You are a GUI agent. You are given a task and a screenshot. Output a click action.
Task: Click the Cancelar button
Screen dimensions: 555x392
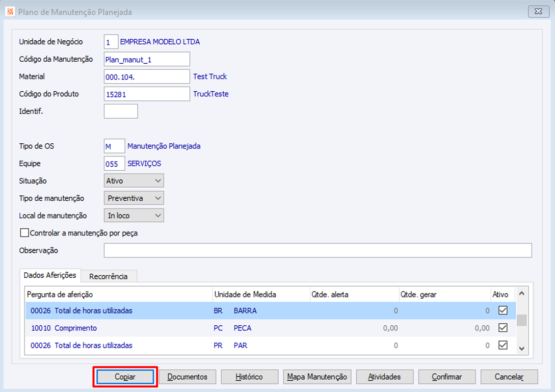coord(509,377)
